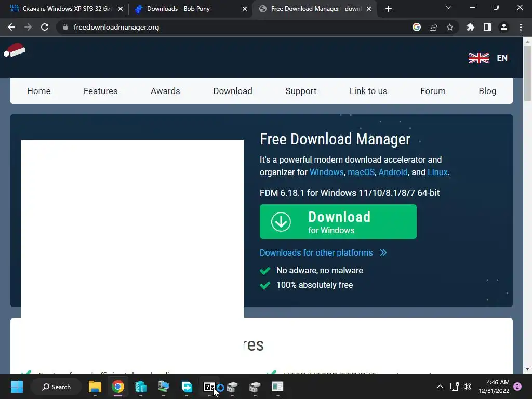Open the network status tray icon
This screenshot has width=532, height=399.
click(454, 387)
